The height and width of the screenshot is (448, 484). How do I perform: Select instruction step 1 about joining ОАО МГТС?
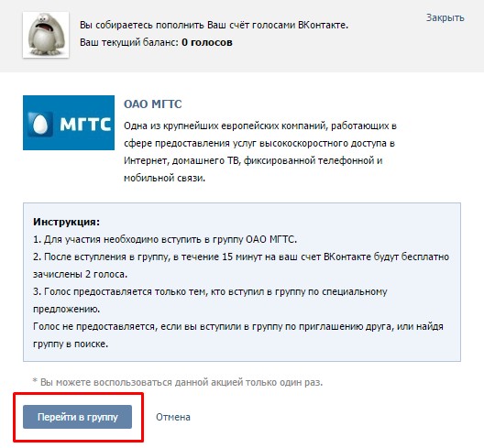[165, 239]
